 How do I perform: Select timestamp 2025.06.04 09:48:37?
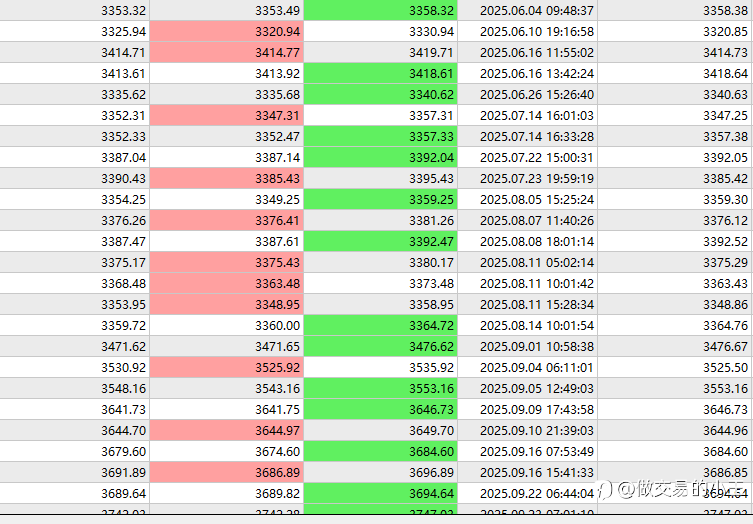[537, 10]
